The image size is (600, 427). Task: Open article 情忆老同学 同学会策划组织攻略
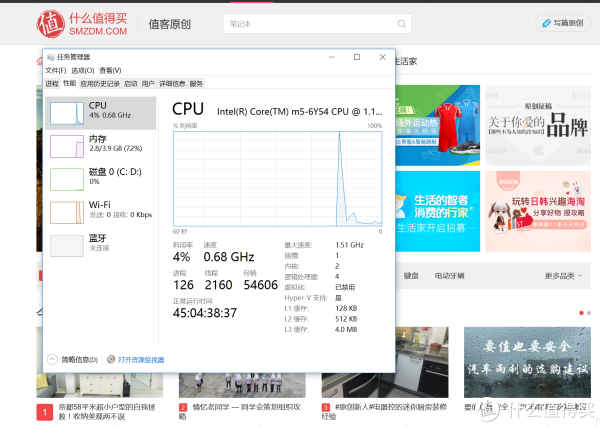[240, 412]
